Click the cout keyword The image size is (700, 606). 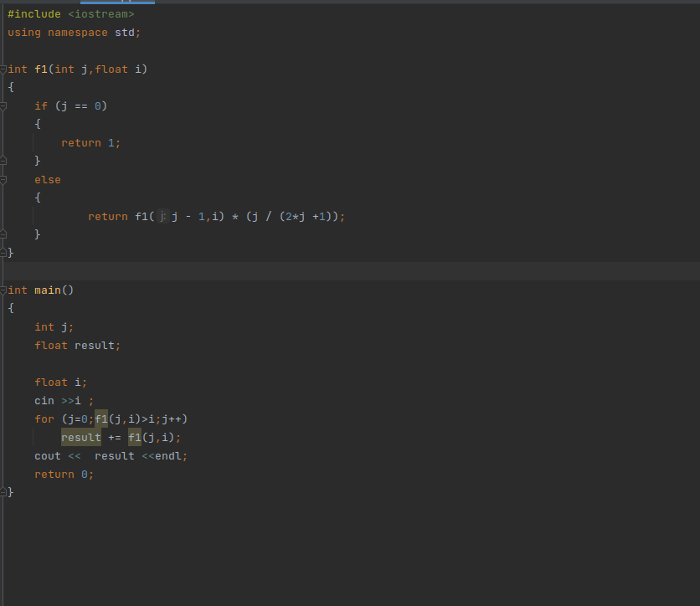(x=47, y=456)
